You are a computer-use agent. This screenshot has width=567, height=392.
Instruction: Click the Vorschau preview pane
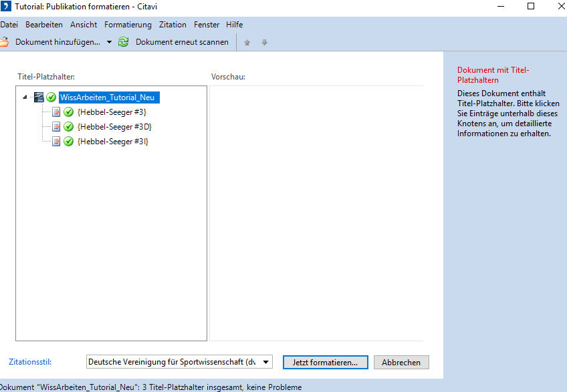coord(316,213)
